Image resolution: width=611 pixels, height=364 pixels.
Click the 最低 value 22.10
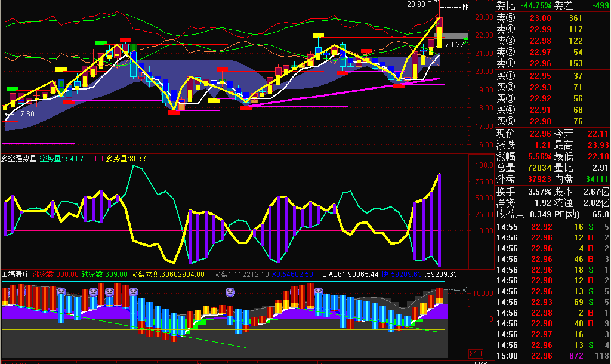pyautogui.click(x=598, y=156)
